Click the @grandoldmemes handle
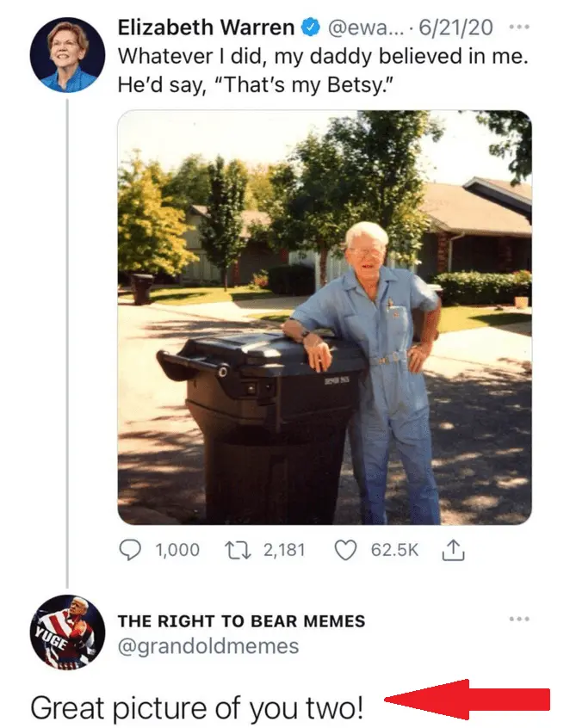This screenshot has height=728, width=576. click(207, 645)
